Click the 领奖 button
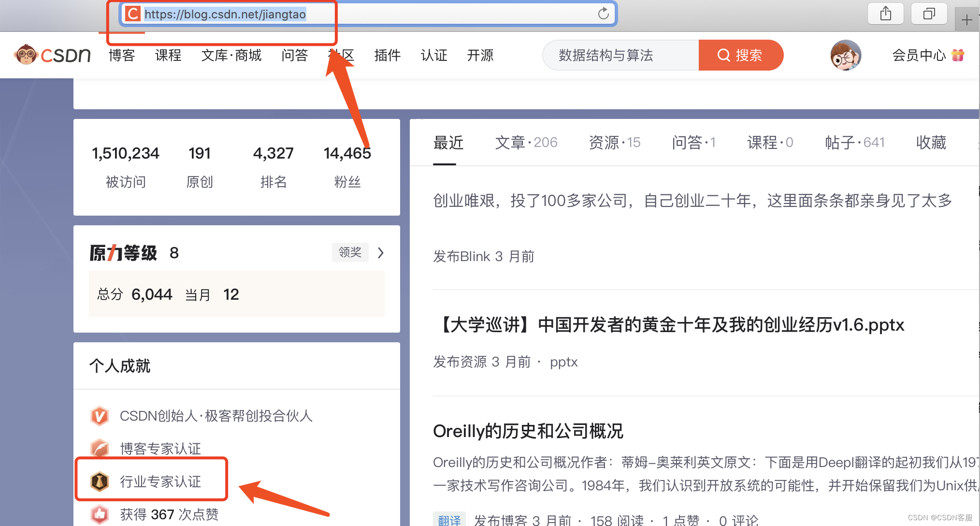Image resolution: width=980 pixels, height=526 pixels. (x=350, y=252)
